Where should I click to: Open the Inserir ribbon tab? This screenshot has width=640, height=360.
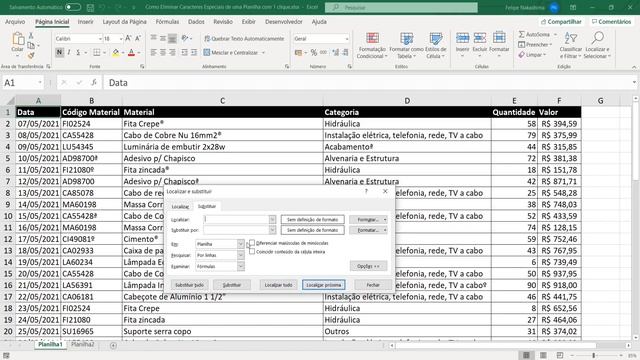pyautogui.click(x=85, y=22)
